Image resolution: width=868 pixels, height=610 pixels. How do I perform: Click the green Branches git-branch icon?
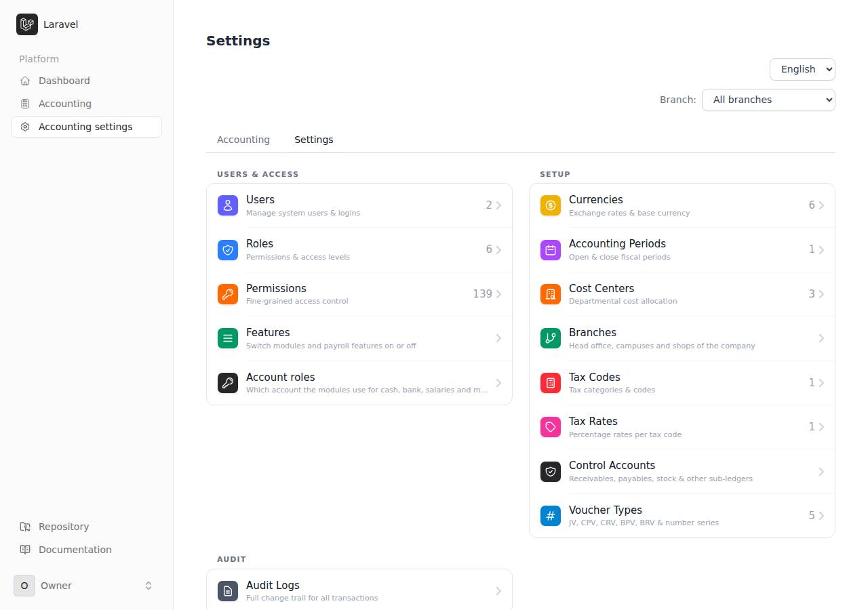551,338
